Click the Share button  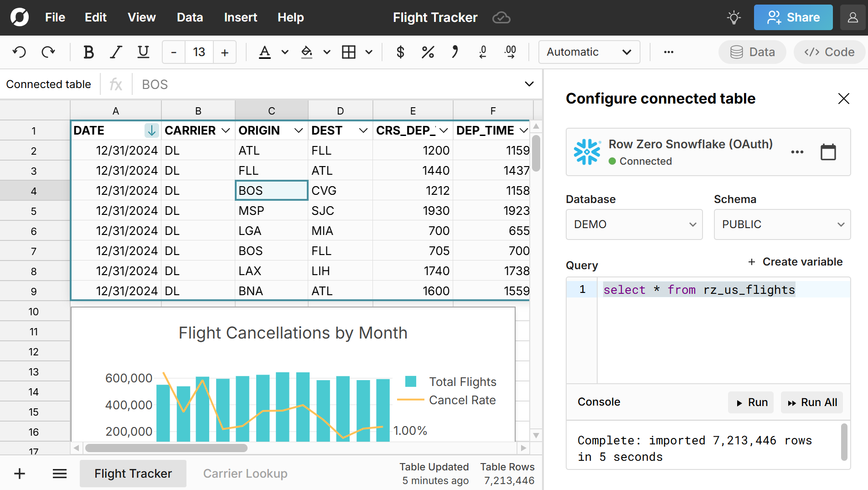tap(793, 17)
